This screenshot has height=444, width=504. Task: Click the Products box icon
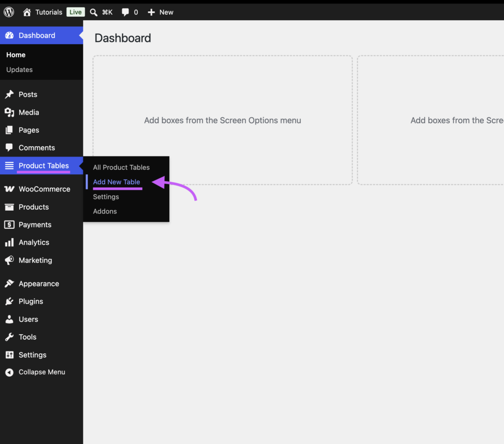pyautogui.click(x=9, y=207)
